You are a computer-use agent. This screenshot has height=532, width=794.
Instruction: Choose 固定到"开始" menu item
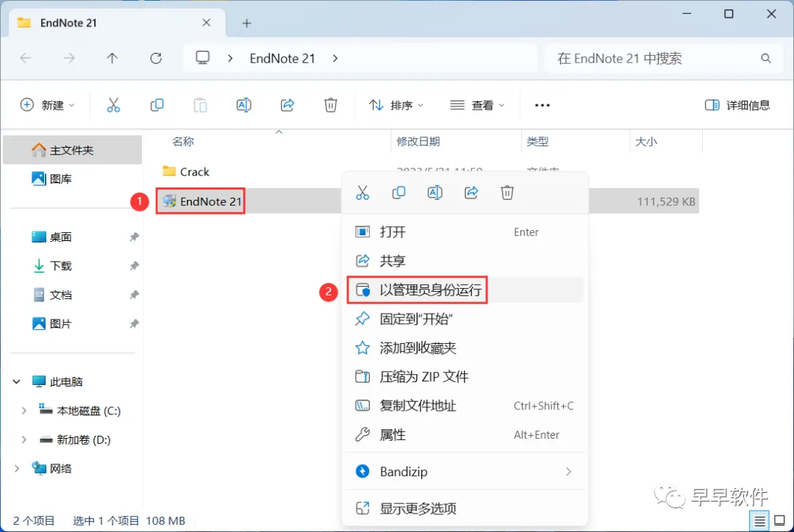(465, 319)
